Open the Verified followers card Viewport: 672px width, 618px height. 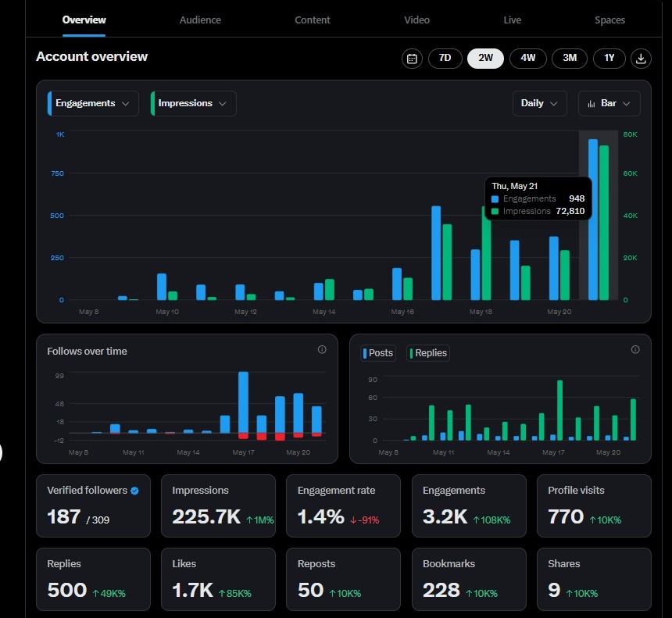pyautogui.click(x=94, y=505)
